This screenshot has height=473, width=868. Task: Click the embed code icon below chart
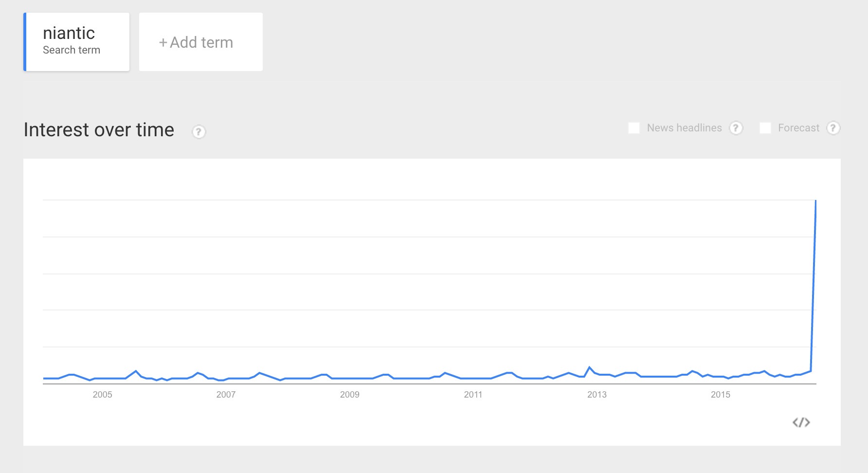[x=801, y=422]
